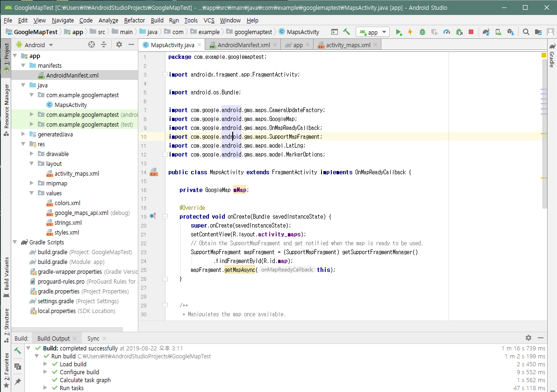557x392 pixels.
Task: Click the user account avatar icon
Action: [x=550, y=32]
